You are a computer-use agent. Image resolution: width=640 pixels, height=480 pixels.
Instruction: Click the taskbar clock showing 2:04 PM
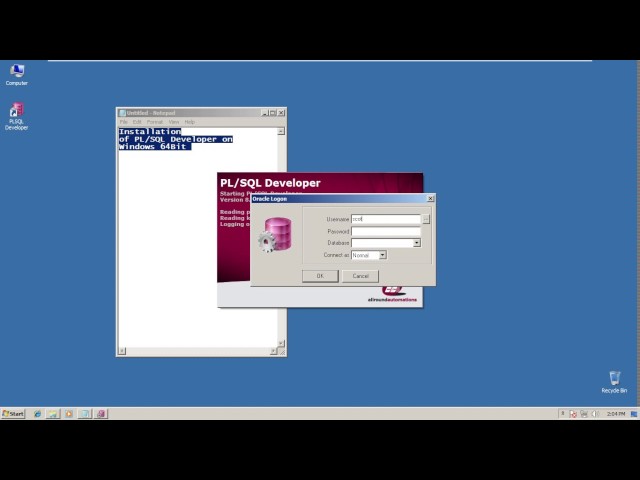click(616, 414)
